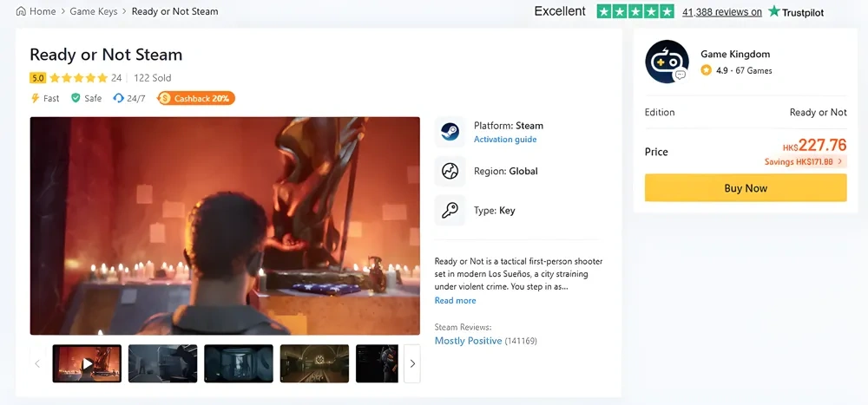The width and height of the screenshot is (868, 405).
Task: Click the Fast delivery lightning icon
Action: coord(36,99)
